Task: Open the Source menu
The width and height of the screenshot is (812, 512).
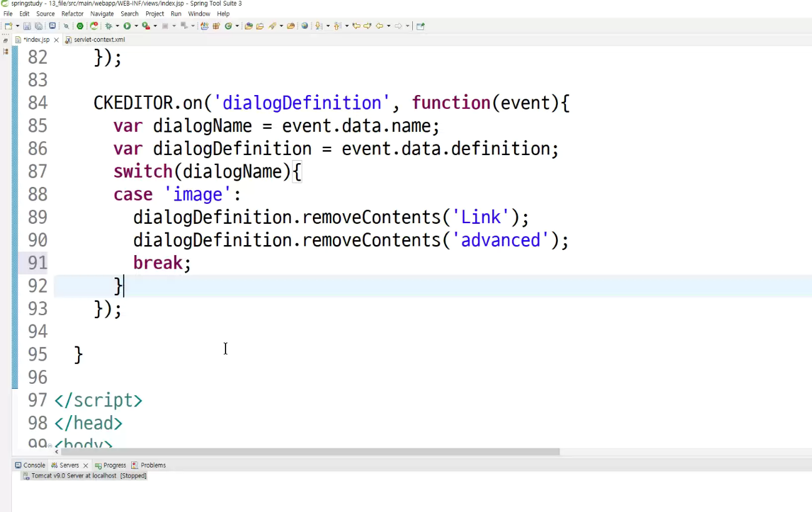Action: click(x=46, y=14)
